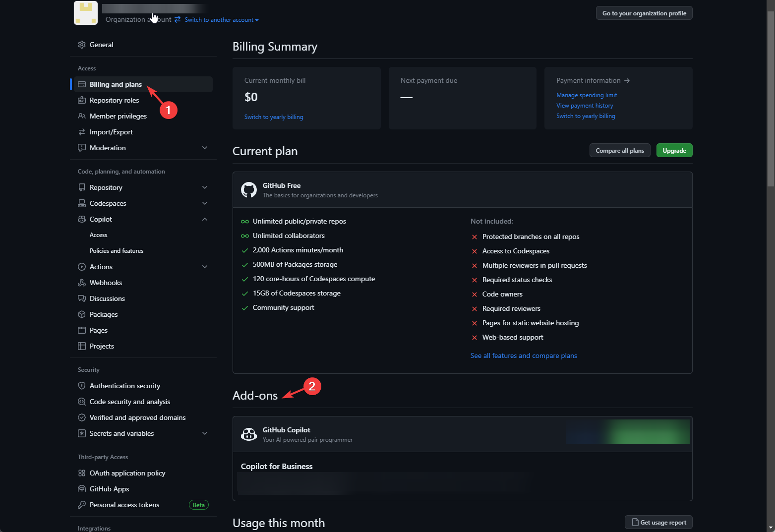Viewport: 775px width, 532px height.
Task: Expand the Moderation section
Action: click(x=205, y=148)
